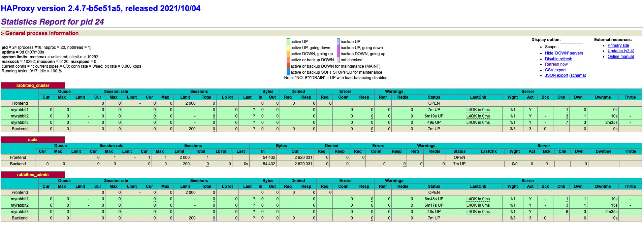Screen dimensions: 644x243
Task: Click the rabbitmq_admin proxy title
Action: coord(33,175)
